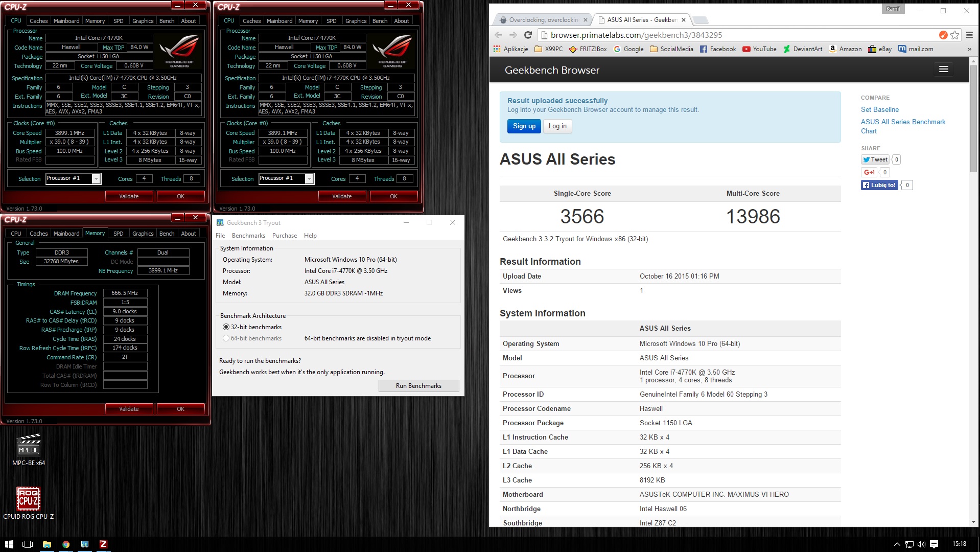The height and width of the screenshot is (552, 980).
Task: Click the Google +1 share button
Action: pyautogui.click(x=869, y=172)
